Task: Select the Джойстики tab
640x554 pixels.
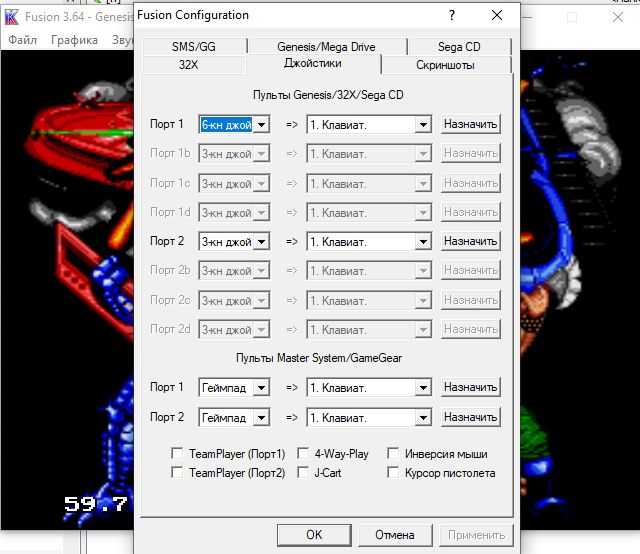Action: tap(313, 63)
